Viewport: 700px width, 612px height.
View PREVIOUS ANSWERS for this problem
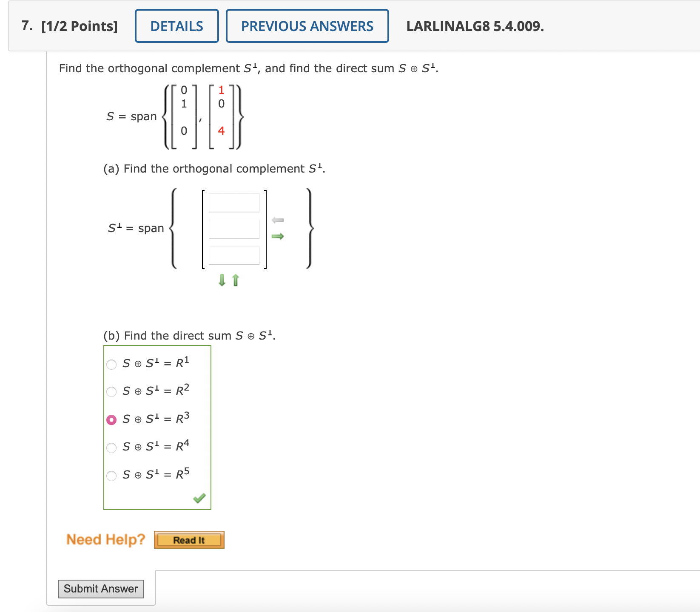(x=307, y=26)
